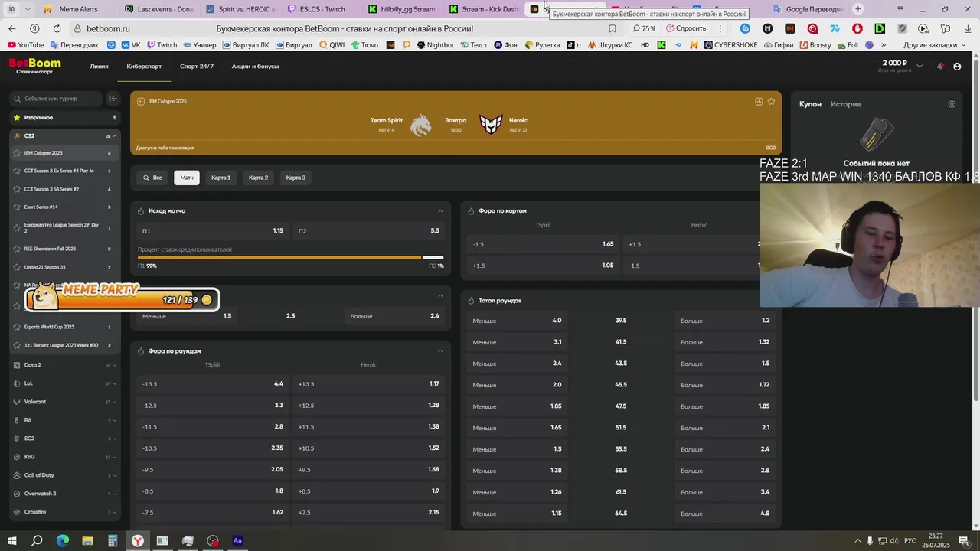Bookmark page via address bar icon
The image size is (980, 551).
(x=612, y=28)
